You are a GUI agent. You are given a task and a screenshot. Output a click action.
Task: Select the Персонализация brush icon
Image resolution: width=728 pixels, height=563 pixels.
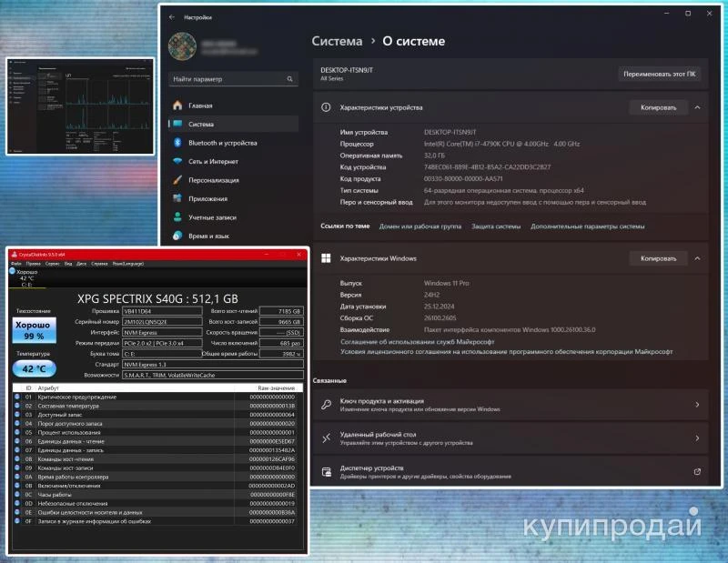click(177, 180)
